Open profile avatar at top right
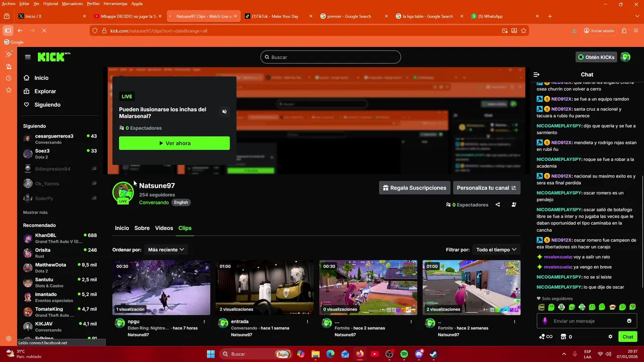Screen dimensions: 644x362 click(x=625, y=57)
